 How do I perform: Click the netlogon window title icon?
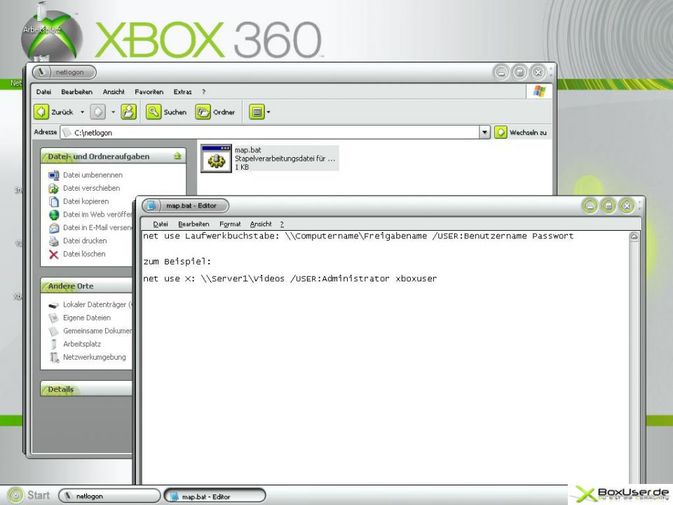click(42, 72)
